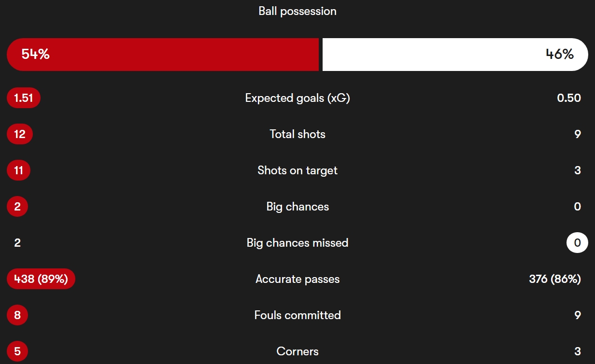Select the Ball possession heading
Viewport: 595px width, 364px height.
click(x=297, y=11)
